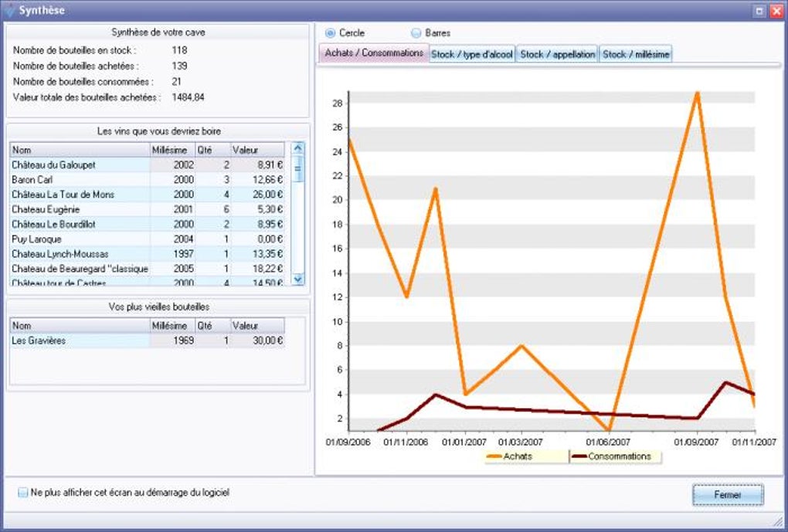Click the 1969 millésime cell
This screenshot has height=532, width=788.
172,341
